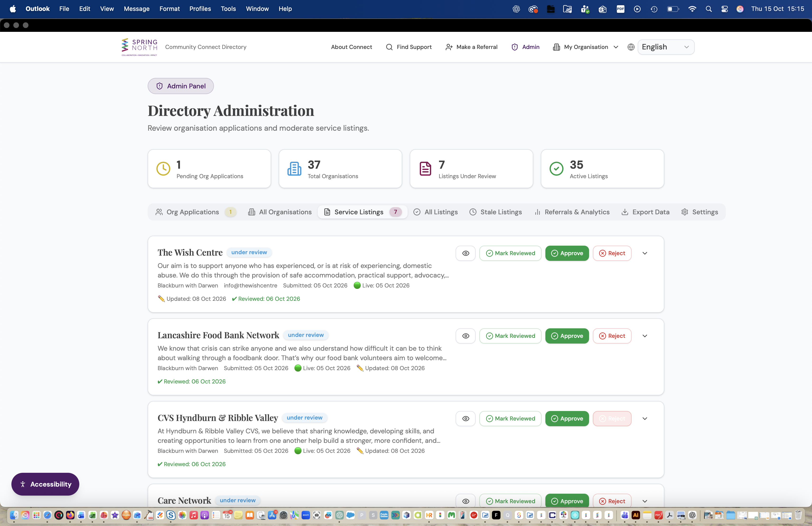Switch to Org Applications tab
The height and width of the screenshot is (526, 812).
pos(196,212)
